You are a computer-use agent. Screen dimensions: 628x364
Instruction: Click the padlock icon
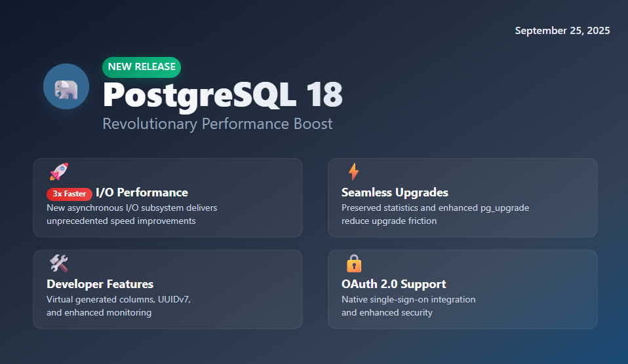click(354, 263)
